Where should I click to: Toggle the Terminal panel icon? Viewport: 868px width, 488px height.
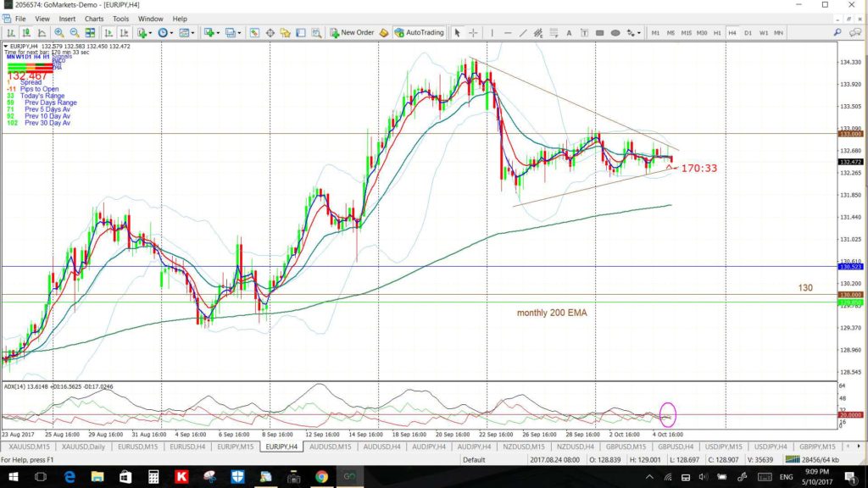(301, 33)
